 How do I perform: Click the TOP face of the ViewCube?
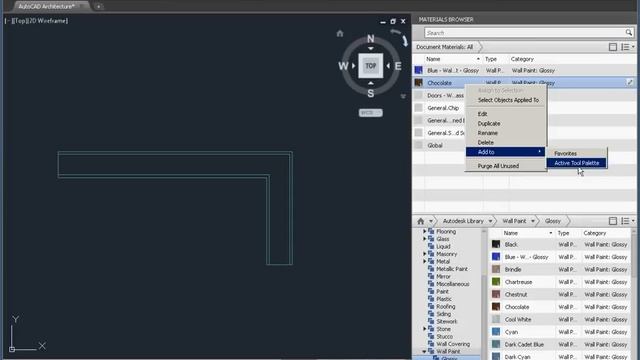pos(370,65)
